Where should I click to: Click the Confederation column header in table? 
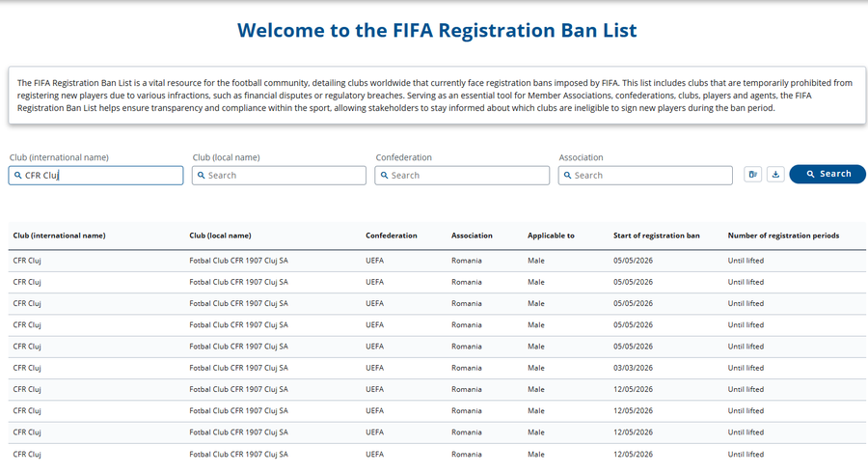(392, 236)
